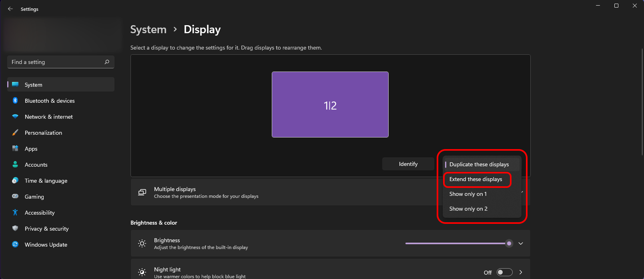
Task: Click the Accounts person icon
Action: coord(15,165)
